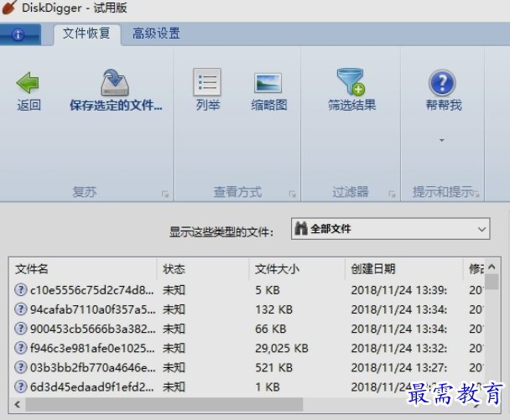510x420 pixels.
Task: Sort by 文件名 column header
Action: click(83, 269)
